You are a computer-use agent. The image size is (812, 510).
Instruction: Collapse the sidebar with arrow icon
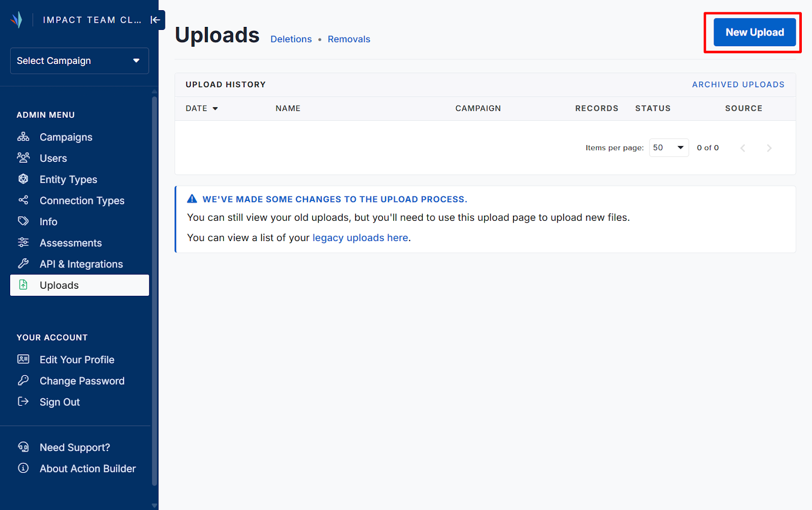coord(155,20)
